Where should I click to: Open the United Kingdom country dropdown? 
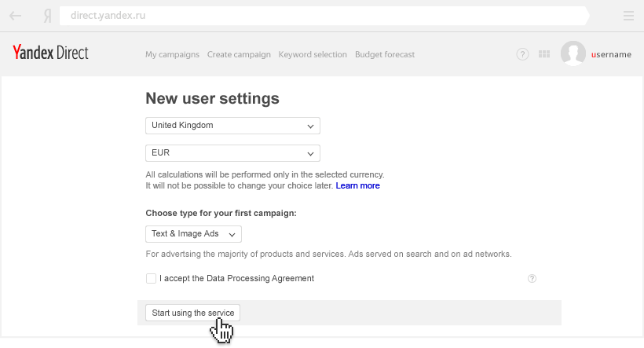click(x=232, y=126)
